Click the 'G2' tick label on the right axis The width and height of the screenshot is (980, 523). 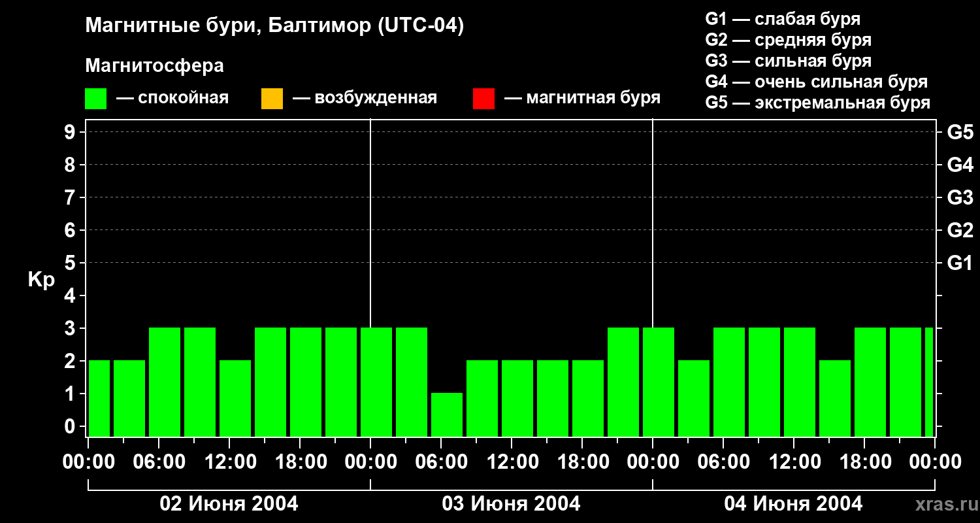coord(960,230)
